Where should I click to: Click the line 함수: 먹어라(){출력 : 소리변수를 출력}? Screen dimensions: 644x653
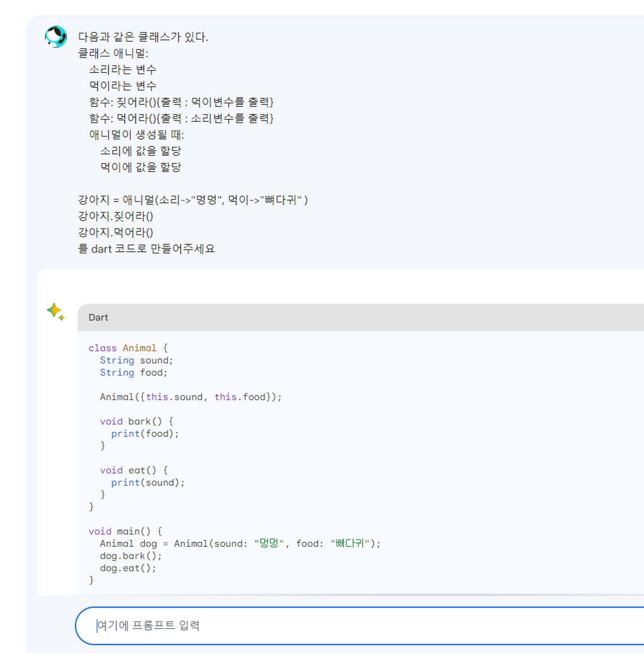[x=181, y=118]
